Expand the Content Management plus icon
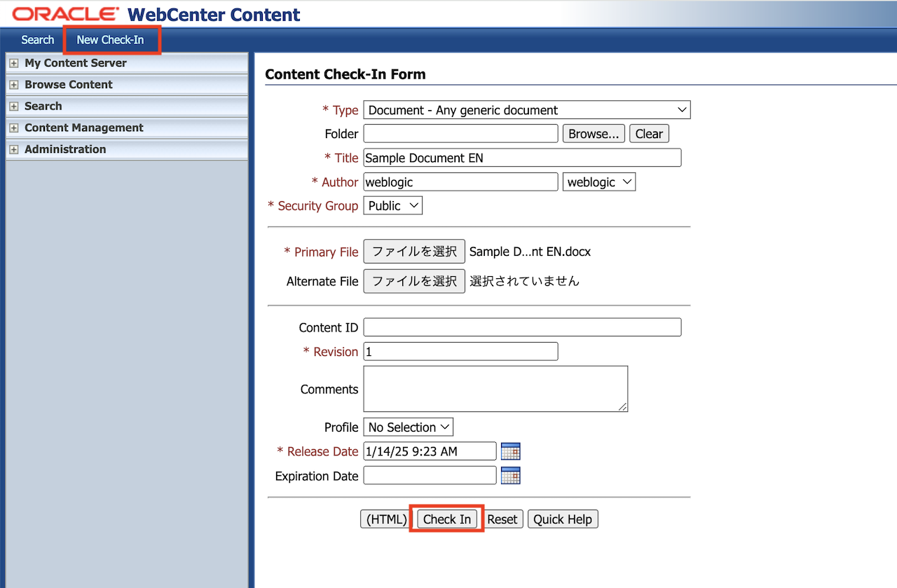Screen dimensions: 897x588 pyautogui.click(x=13, y=128)
